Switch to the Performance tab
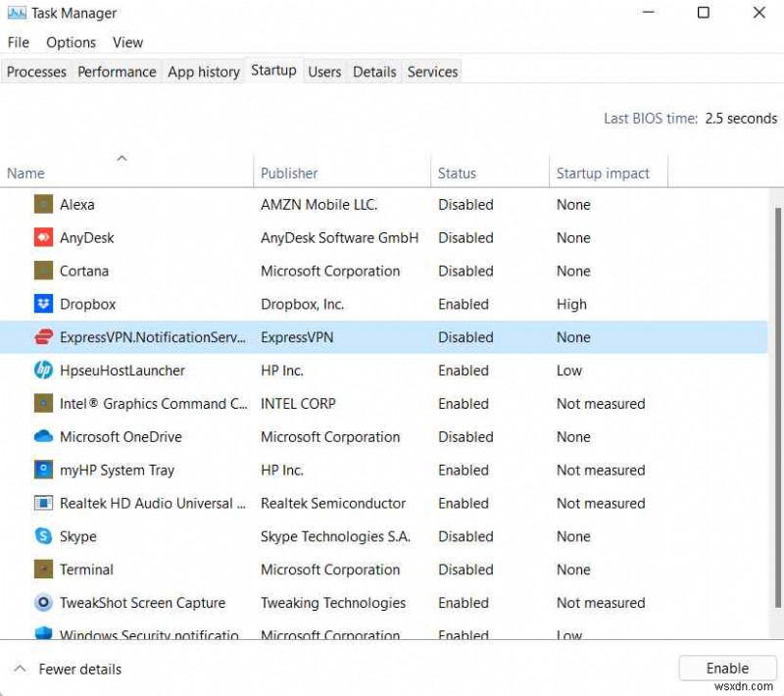The image size is (784, 696). pos(117,72)
